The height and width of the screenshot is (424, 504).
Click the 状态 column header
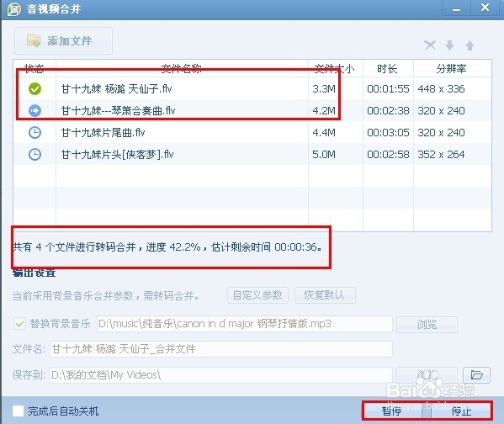pyautogui.click(x=34, y=68)
